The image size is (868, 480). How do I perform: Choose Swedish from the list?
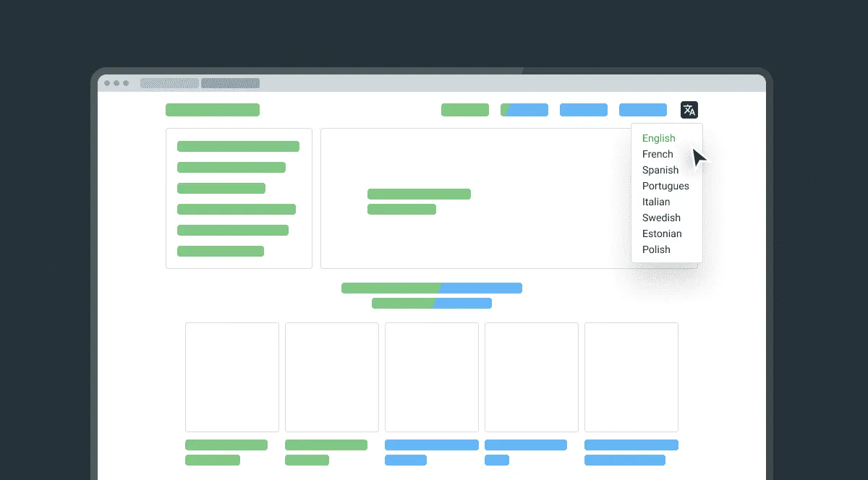[660, 218]
